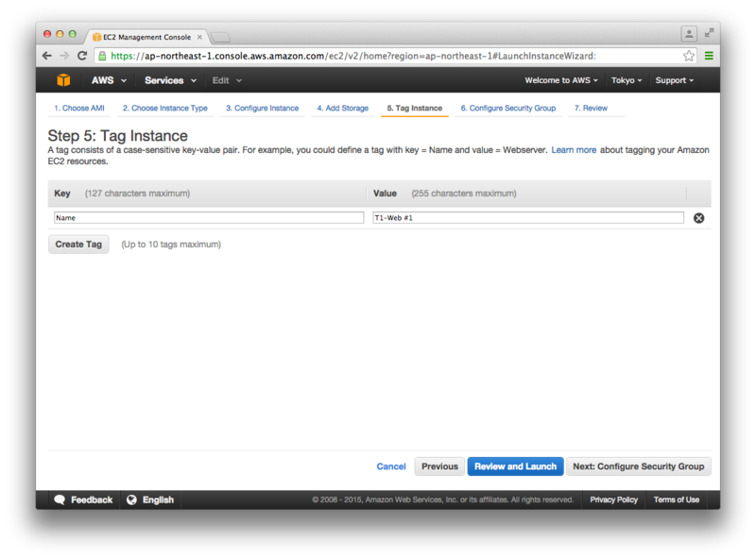The width and height of the screenshot is (756, 559).
Task: Remove the Name tag with X icon
Action: click(698, 218)
